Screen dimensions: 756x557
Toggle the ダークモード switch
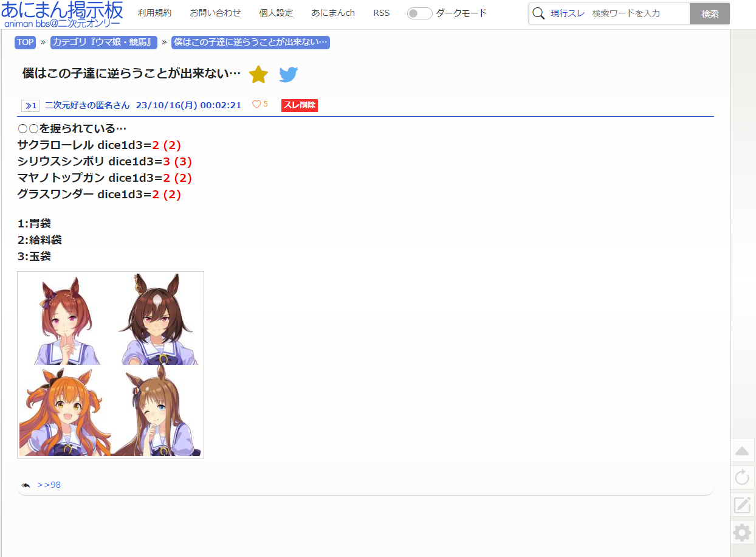419,13
